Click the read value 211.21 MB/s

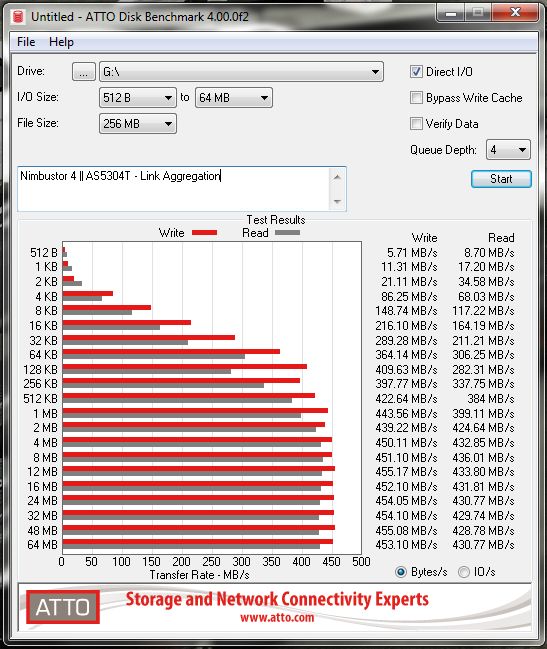click(483, 341)
